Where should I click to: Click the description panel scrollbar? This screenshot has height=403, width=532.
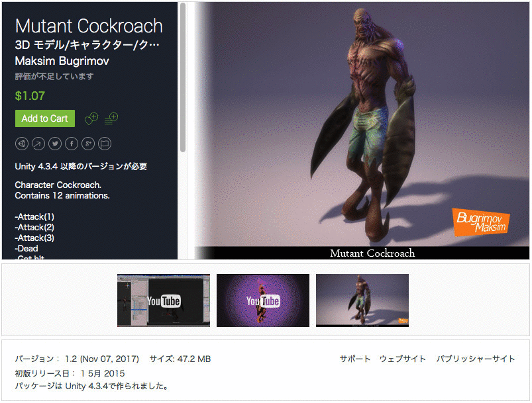[x=183, y=78]
